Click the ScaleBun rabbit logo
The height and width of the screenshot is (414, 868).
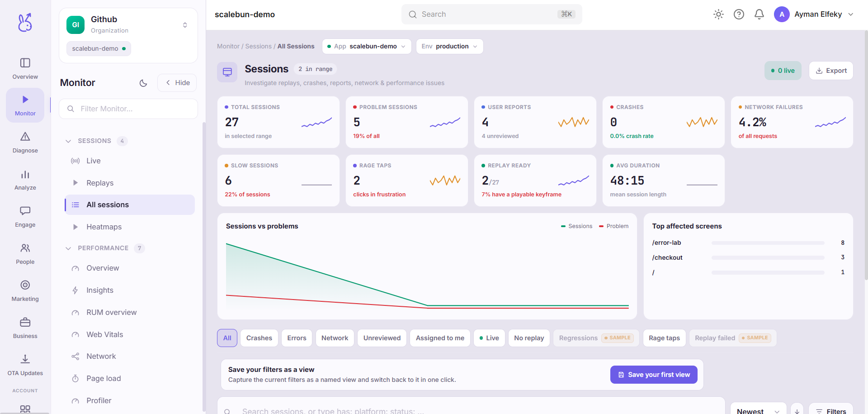pos(25,22)
